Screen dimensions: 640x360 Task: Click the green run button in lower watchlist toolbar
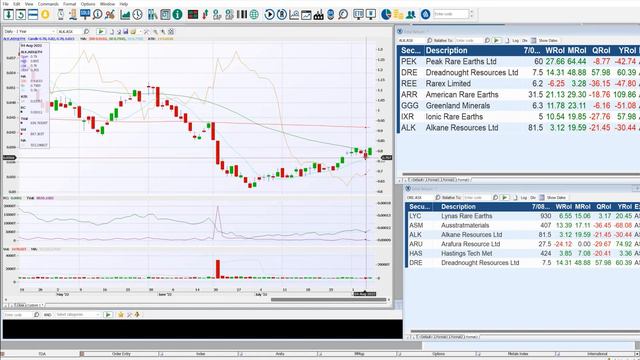(x=505, y=198)
